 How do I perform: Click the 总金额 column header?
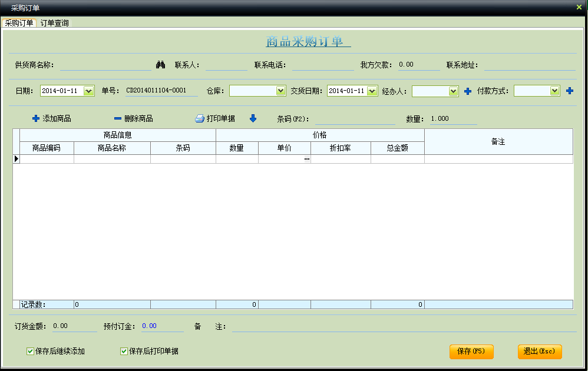[x=398, y=148]
